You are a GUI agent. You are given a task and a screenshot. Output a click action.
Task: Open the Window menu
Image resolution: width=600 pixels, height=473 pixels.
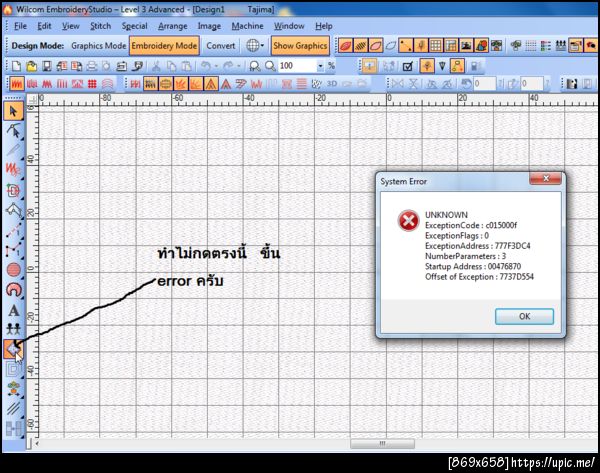289,26
